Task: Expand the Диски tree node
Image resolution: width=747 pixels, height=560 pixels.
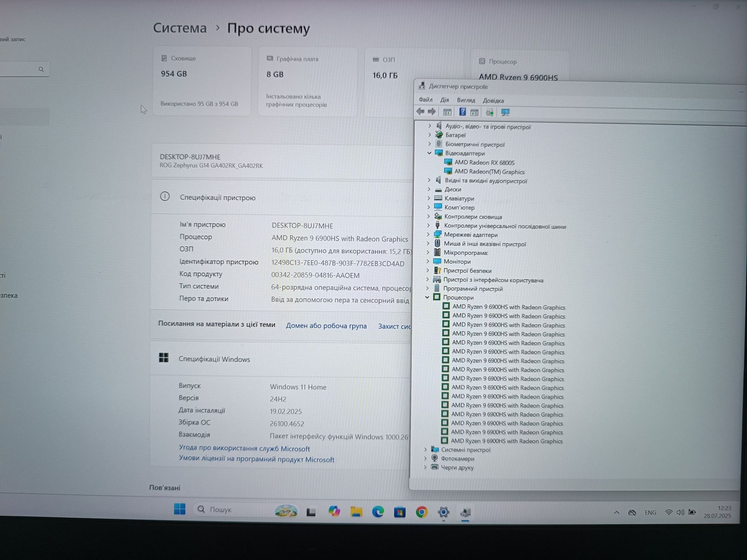Action: point(429,189)
